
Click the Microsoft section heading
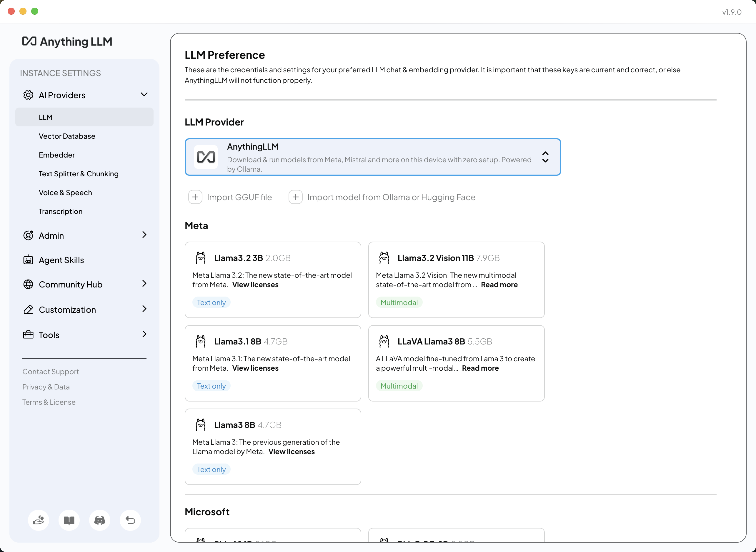pyautogui.click(x=207, y=512)
